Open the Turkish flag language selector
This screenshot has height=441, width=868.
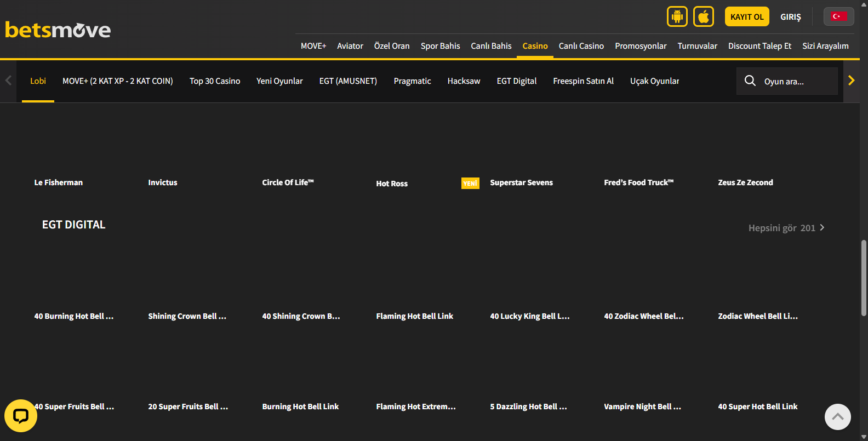coord(838,16)
